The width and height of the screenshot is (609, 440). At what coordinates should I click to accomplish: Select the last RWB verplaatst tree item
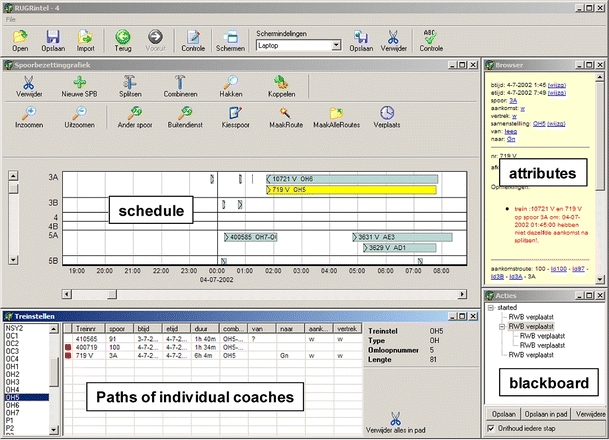click(531, 355)
